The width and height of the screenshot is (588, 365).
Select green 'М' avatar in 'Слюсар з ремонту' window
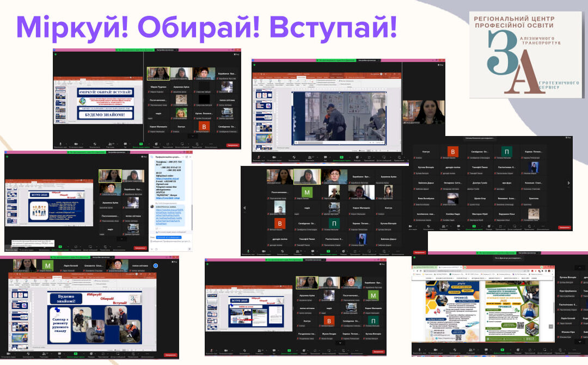point(47,265)
